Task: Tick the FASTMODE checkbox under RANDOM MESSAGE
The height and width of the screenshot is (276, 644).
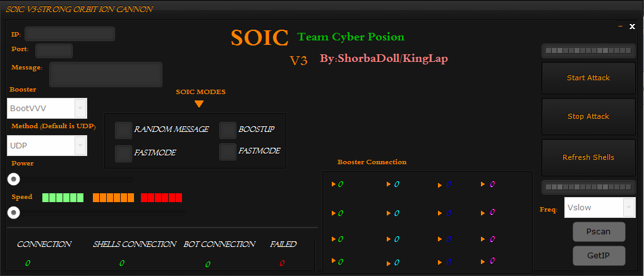Action: click(123, 153)
